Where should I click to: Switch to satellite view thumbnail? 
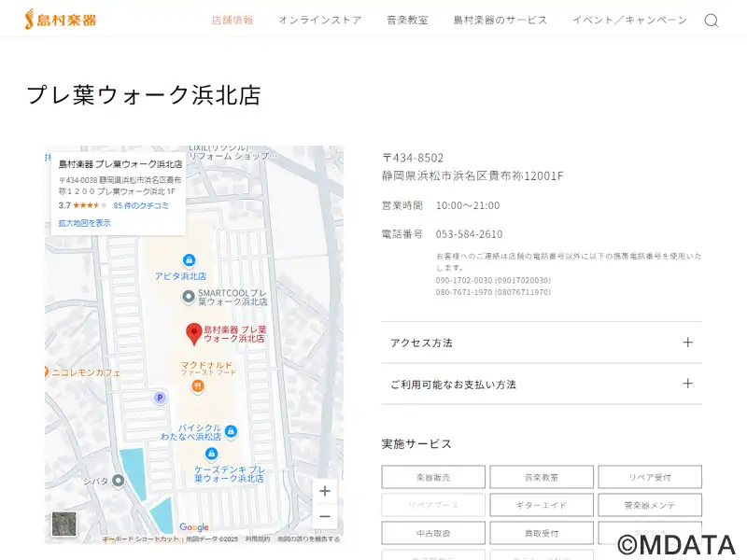63,524
